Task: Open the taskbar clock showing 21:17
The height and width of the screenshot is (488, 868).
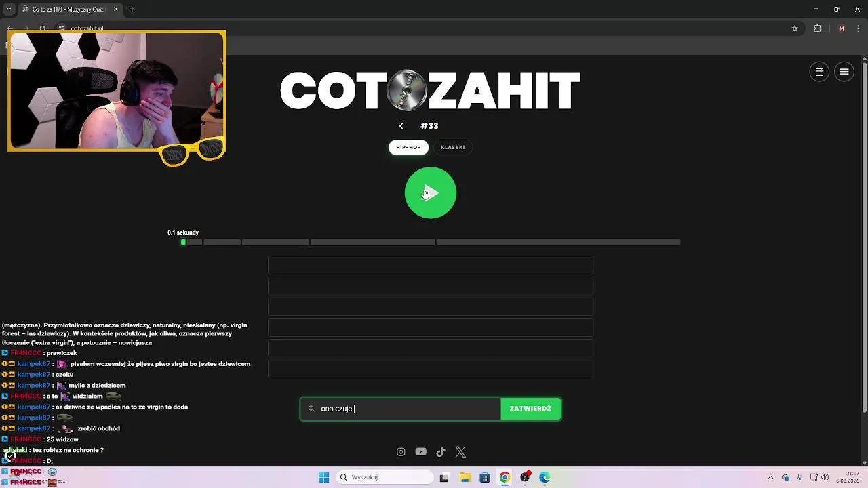Action: (847, 477)
